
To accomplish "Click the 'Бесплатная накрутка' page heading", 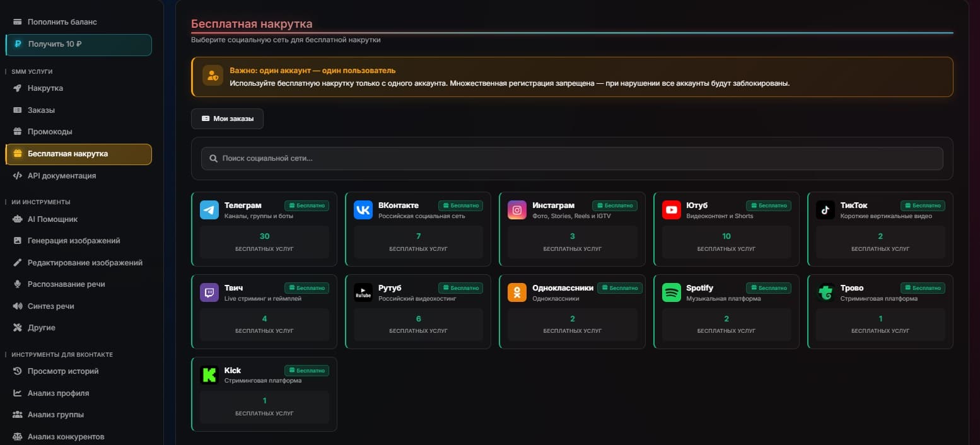I will (x=252, y=24).
